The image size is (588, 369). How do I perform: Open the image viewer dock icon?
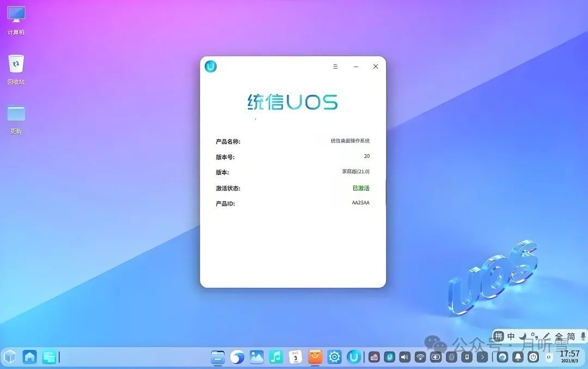click(256, 357)
